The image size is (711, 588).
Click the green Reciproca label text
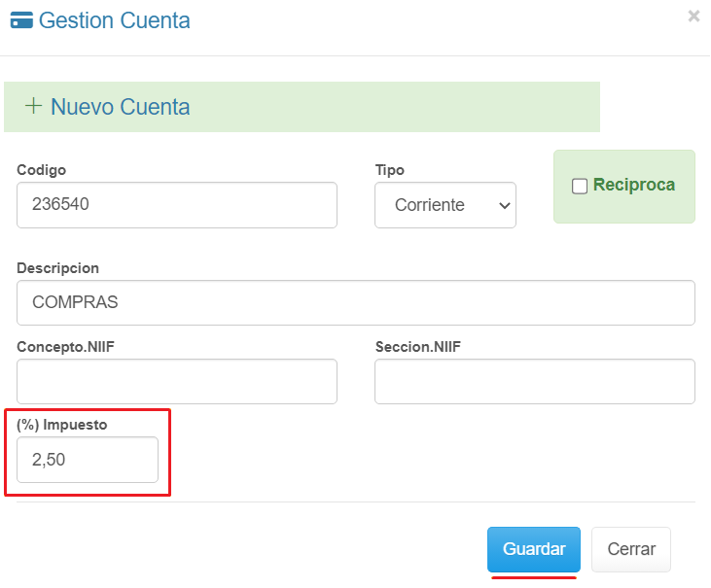click(633, 185)
